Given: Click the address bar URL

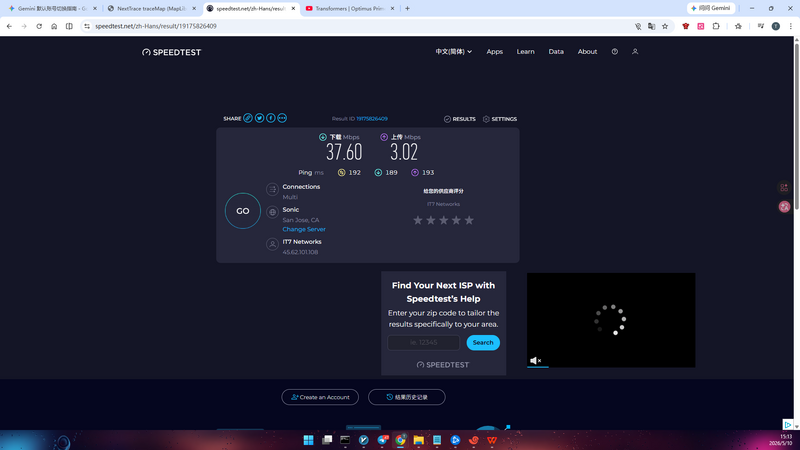Looking at the screenshot, I should pos(156,26).
